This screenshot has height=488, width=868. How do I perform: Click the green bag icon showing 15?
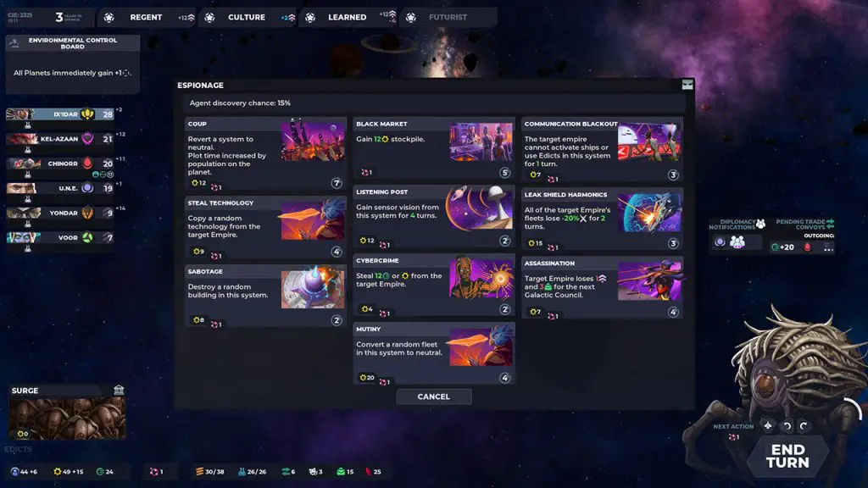click(x=341, y=471)
